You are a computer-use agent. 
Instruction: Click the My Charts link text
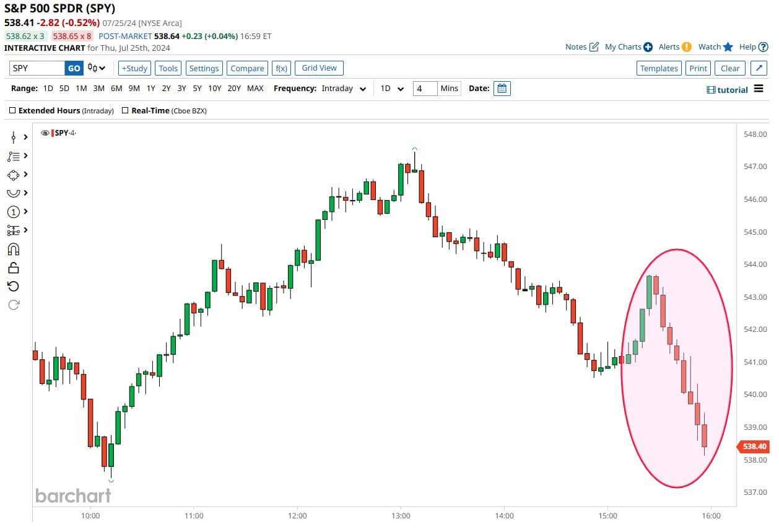(623, 47)
